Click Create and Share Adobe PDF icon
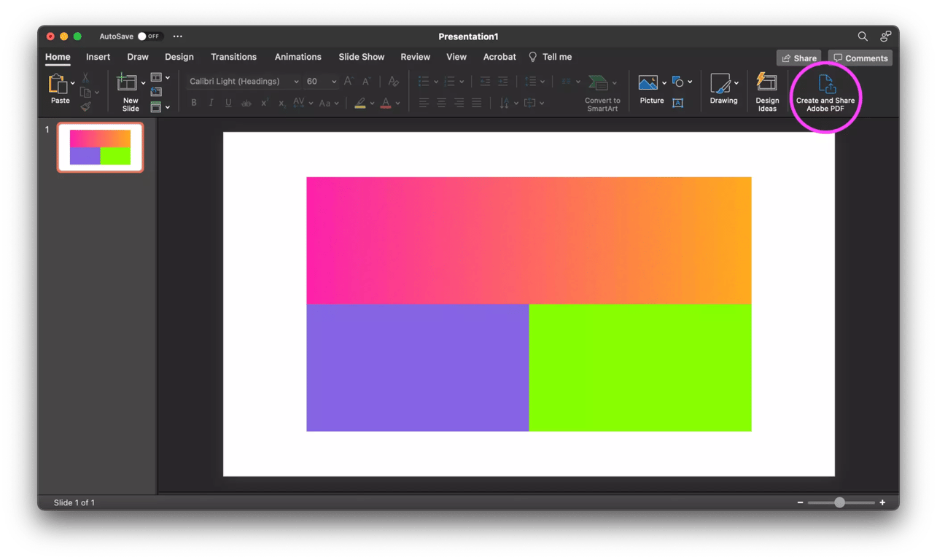 point(825,84)
